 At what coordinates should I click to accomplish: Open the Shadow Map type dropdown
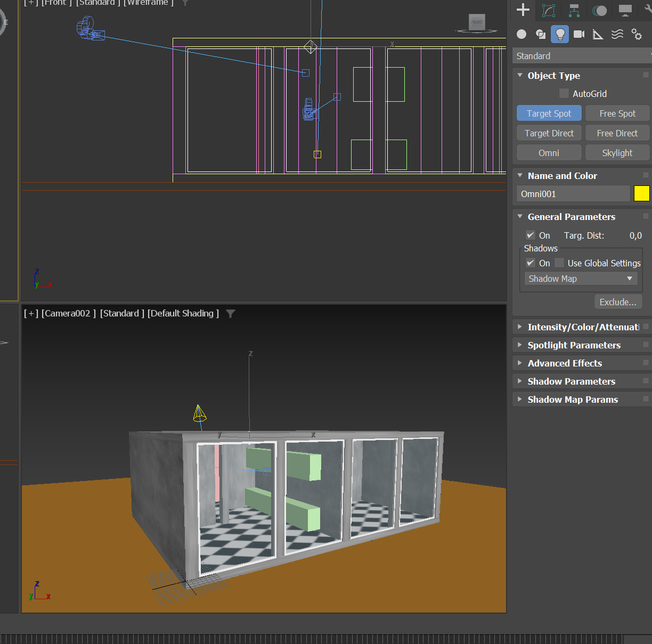(x=581, y=279)
